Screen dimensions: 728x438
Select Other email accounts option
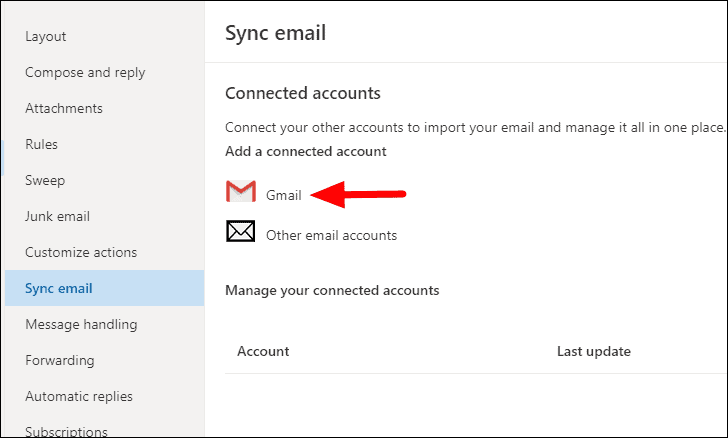pyautogui.click(x=331, y=235)
